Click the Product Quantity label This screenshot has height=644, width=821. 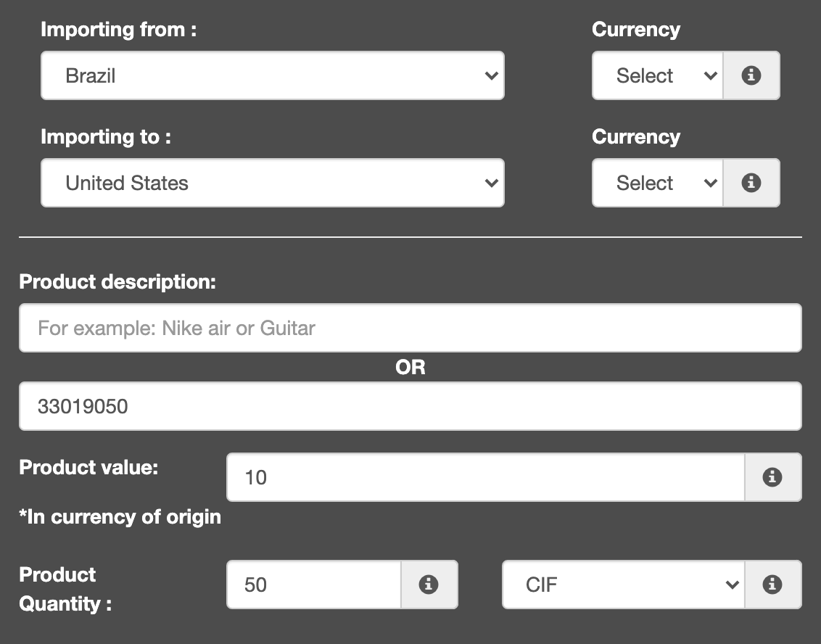click(64, 589)
